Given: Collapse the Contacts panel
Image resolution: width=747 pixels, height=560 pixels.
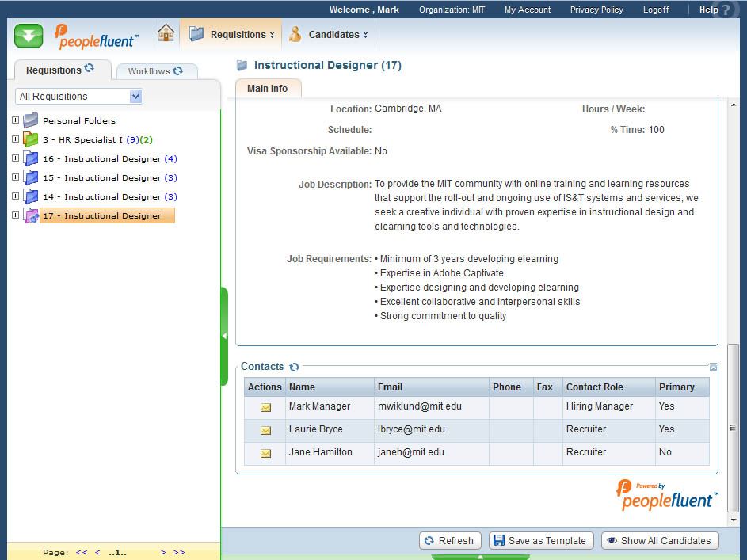Looking at the screenshot, I should [x=713, y=368].
